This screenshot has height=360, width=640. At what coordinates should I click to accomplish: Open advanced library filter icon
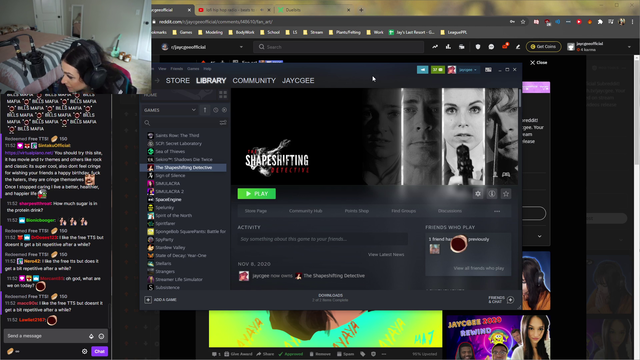pos(223,122)
